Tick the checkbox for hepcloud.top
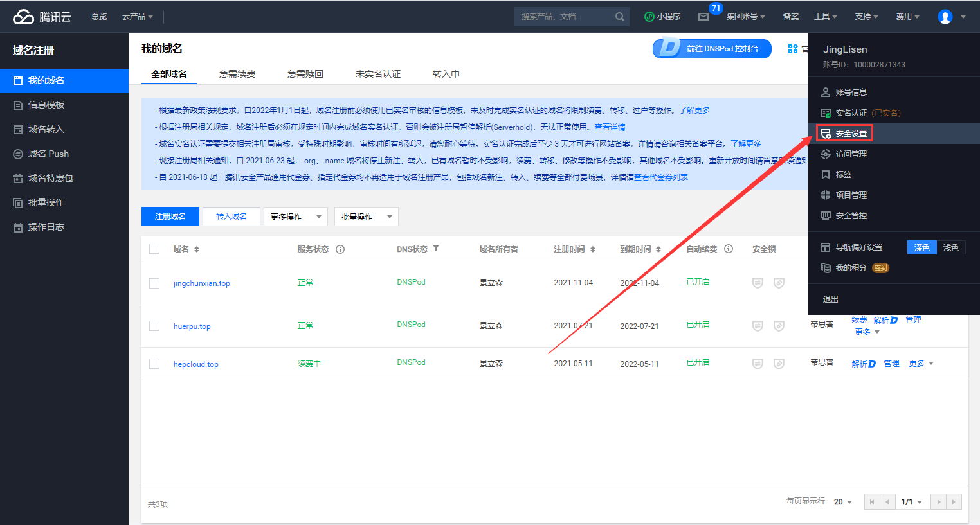The width and height of the screenshot is (980, 525). pos(154,364)
